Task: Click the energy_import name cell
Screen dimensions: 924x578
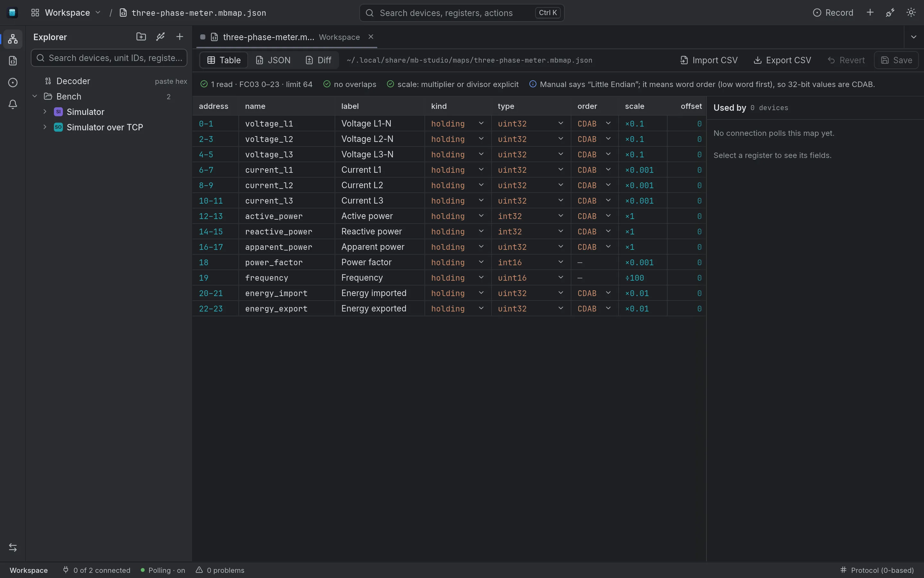Action: pyautogui.click(x=287, y=293)
